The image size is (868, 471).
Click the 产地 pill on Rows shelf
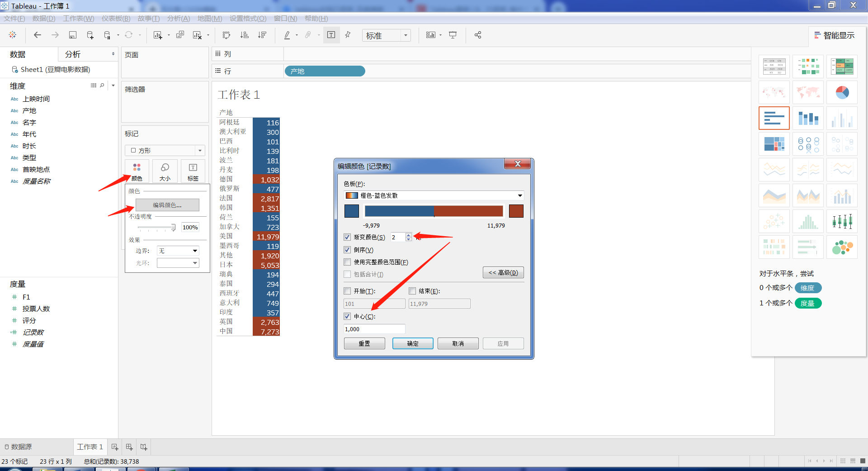coord(325,71)
